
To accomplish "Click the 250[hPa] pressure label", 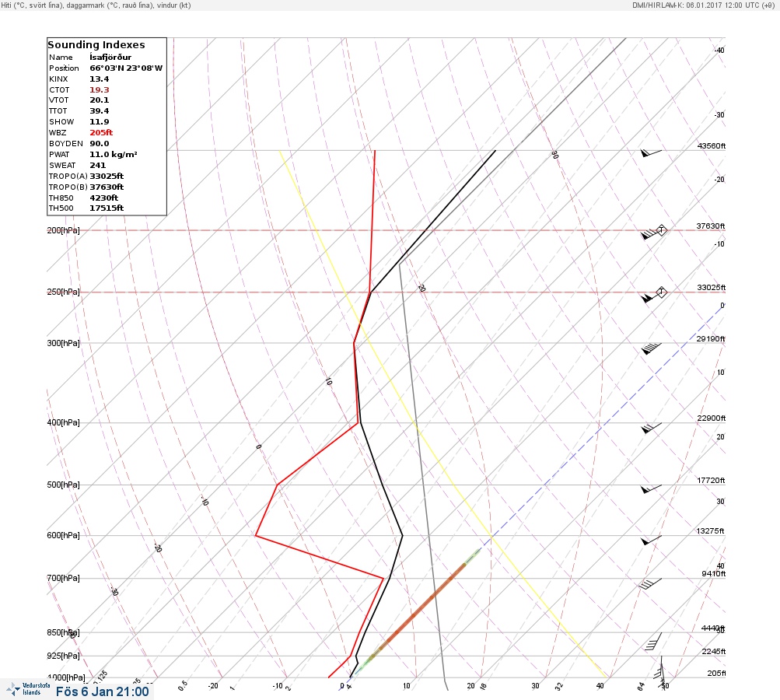I will (x=63, y=292).
